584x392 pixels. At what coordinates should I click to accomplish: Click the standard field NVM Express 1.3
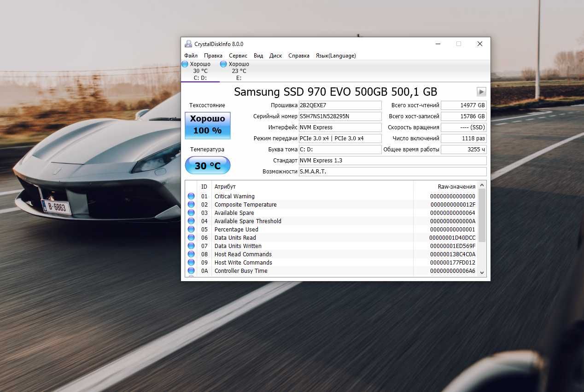392,161
